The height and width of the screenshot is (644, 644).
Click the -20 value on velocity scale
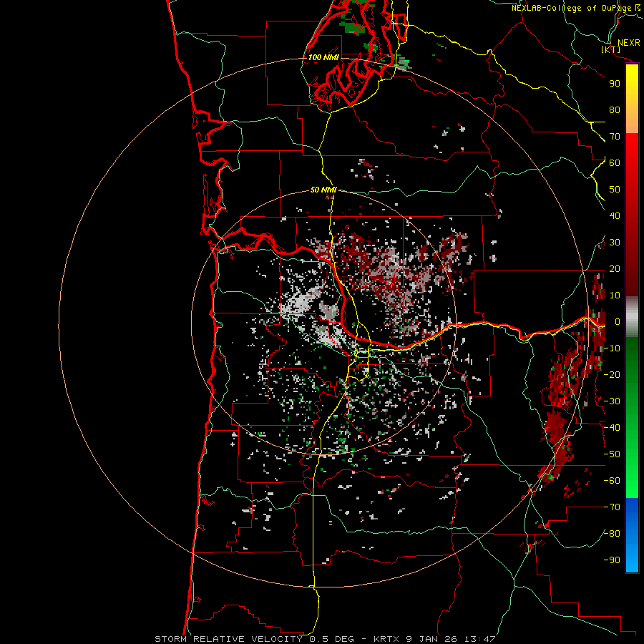pos(612,375)
